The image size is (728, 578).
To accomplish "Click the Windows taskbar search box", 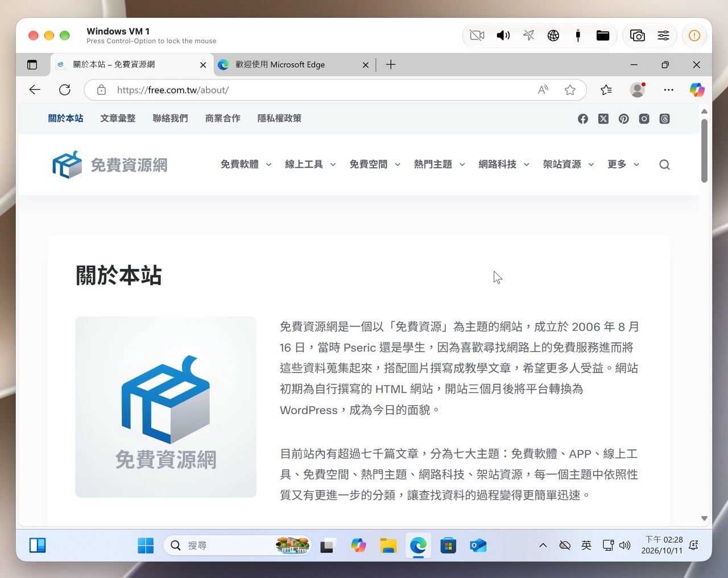I will coord(237,546).
